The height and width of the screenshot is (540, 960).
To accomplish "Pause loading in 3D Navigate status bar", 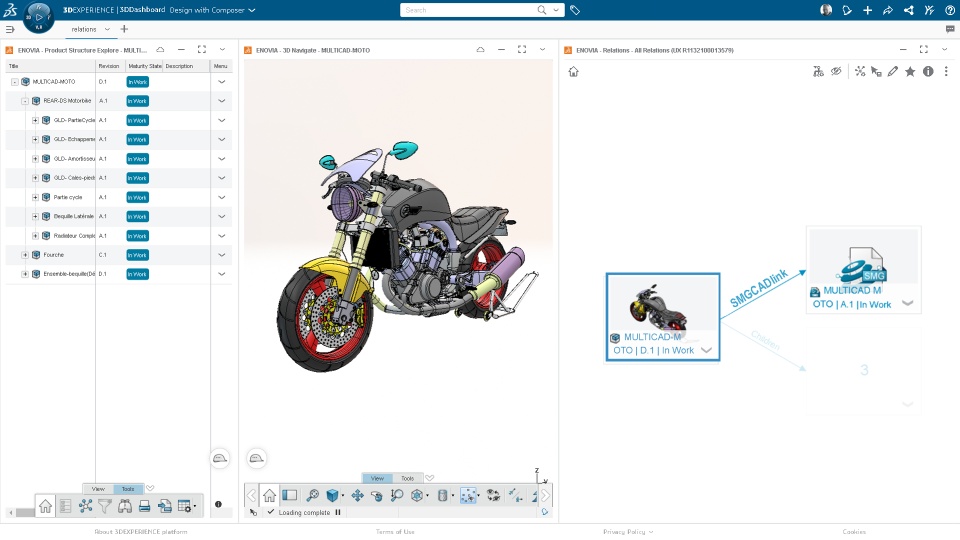I will pos(337,512).
